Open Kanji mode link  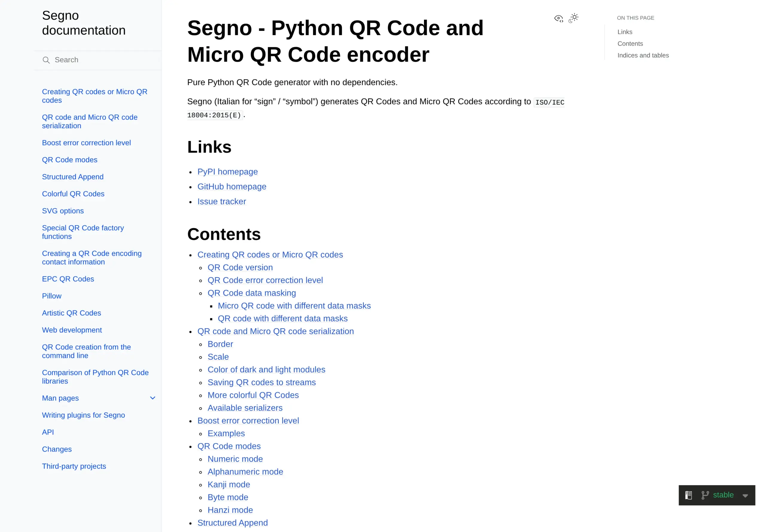[x=229, y=484]
